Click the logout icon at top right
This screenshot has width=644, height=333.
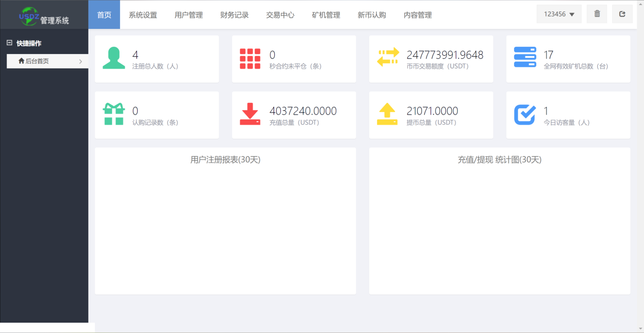coord(623,14)
